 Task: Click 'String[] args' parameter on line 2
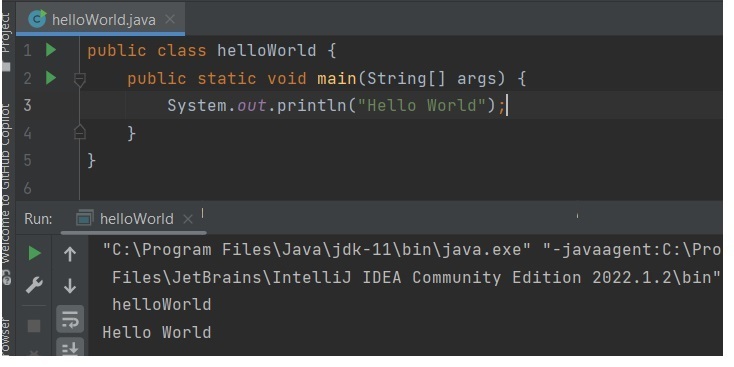coord(432,78)
